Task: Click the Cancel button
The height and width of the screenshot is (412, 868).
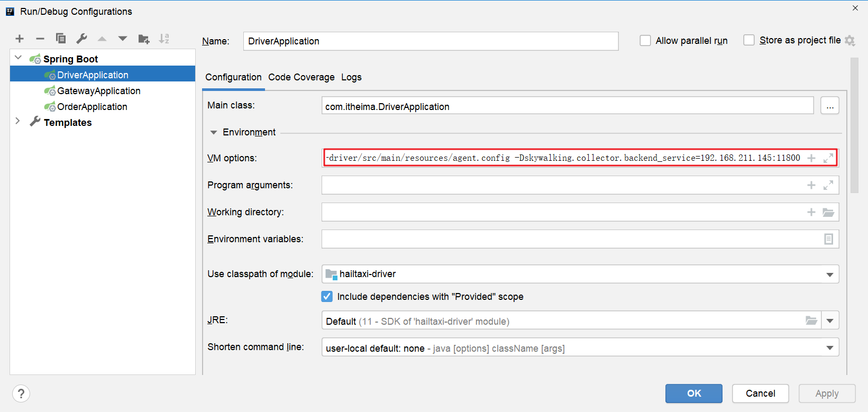Action: tap(761, 393)
